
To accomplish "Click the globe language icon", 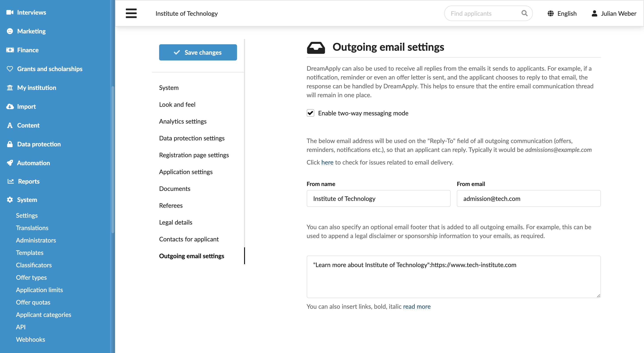I will click(551, 14).
